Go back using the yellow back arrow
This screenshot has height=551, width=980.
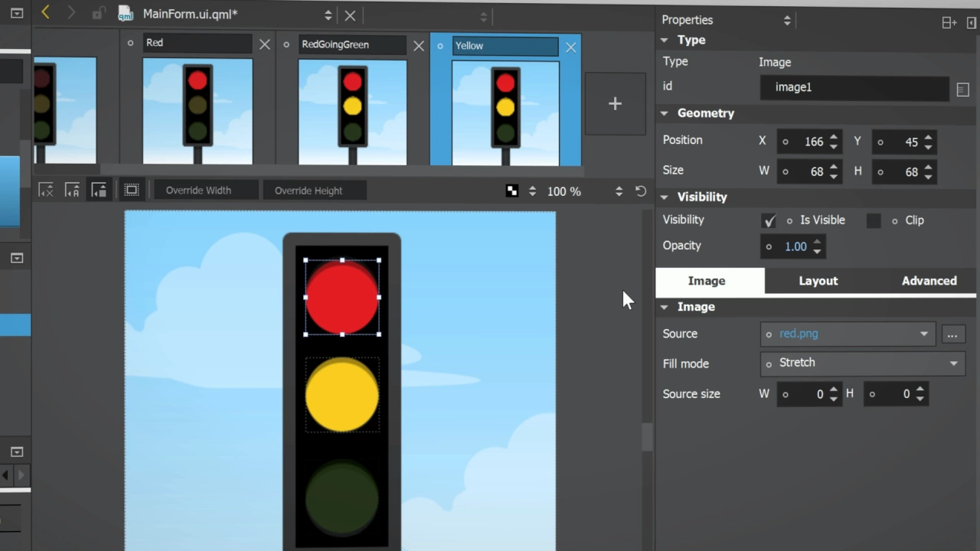click(45, 12)
